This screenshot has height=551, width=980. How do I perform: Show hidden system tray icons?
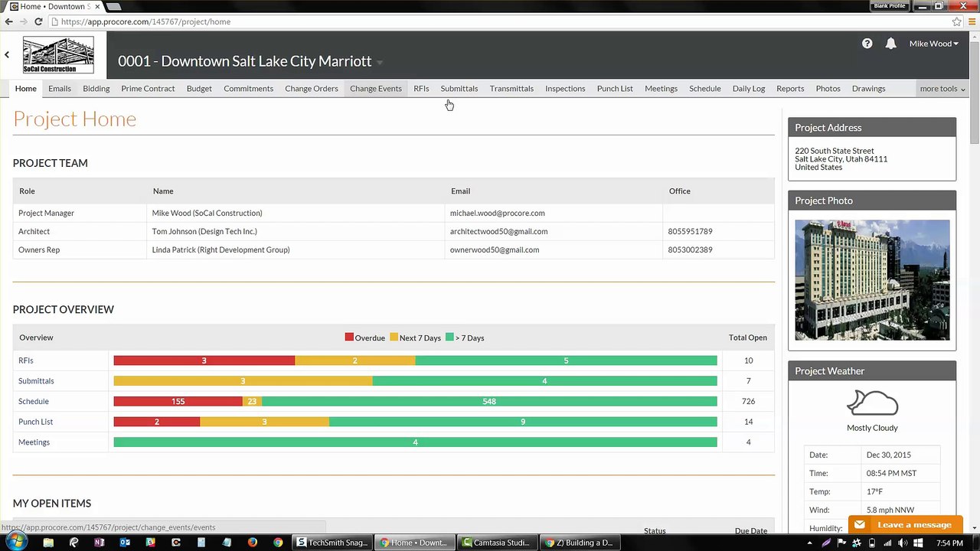click(x=809, y=543)
